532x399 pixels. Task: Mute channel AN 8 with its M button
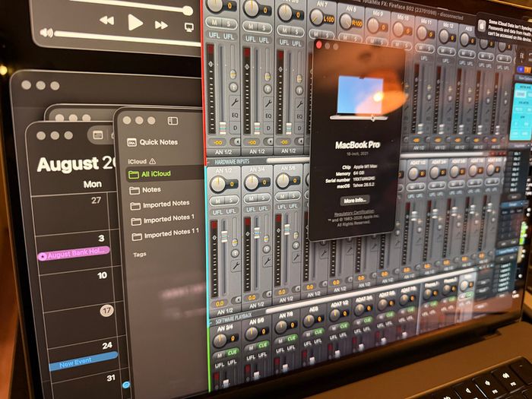pos(345,36)
